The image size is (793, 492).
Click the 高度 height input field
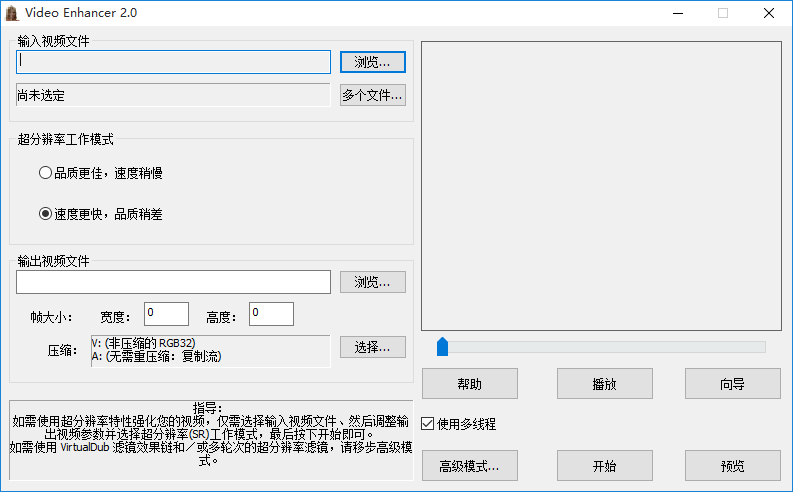point(271,314)
